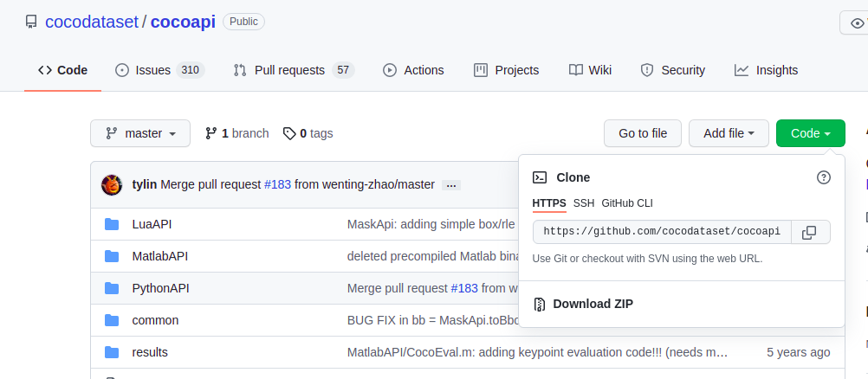This screenshot has width=868, height=379.
Task: Click the tags icon link
Action: coord(289,133)
